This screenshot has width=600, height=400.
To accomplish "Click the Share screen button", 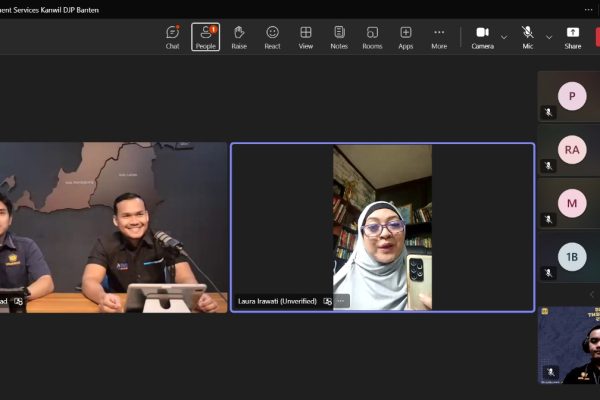I will pos(572,37).
